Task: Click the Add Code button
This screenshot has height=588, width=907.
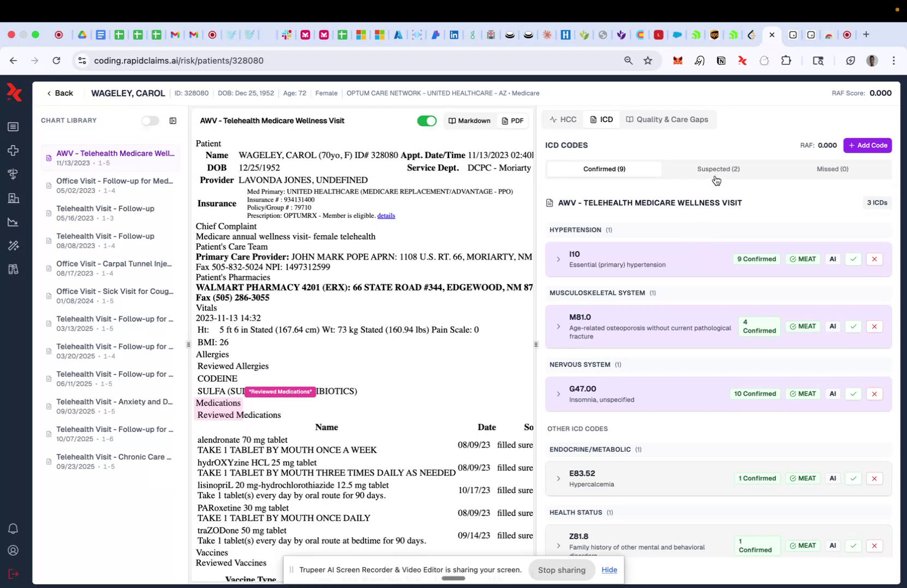Action: pos(867,145)
